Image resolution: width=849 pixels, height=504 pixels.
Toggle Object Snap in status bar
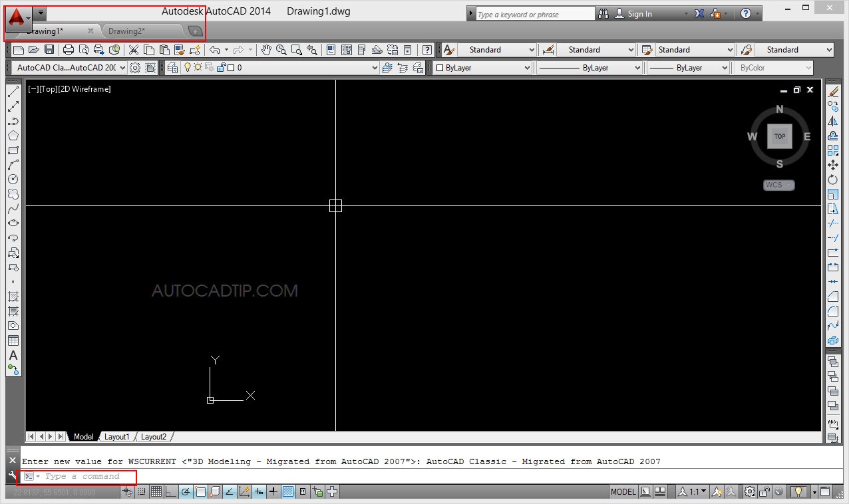point(200,492)
